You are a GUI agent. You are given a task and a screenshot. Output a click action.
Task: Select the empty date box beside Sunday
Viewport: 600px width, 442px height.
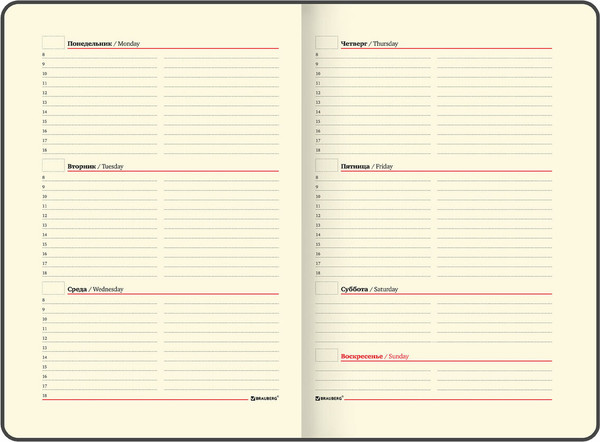click(326, 355)
